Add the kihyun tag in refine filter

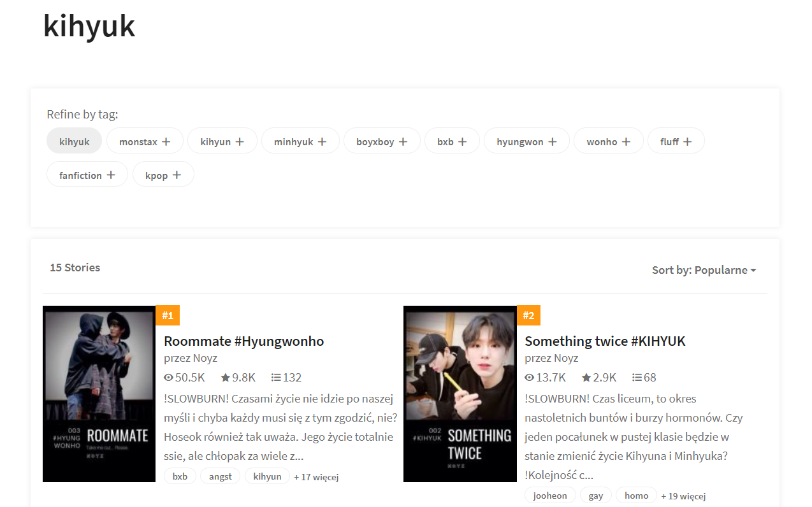[x=222, y=141]
